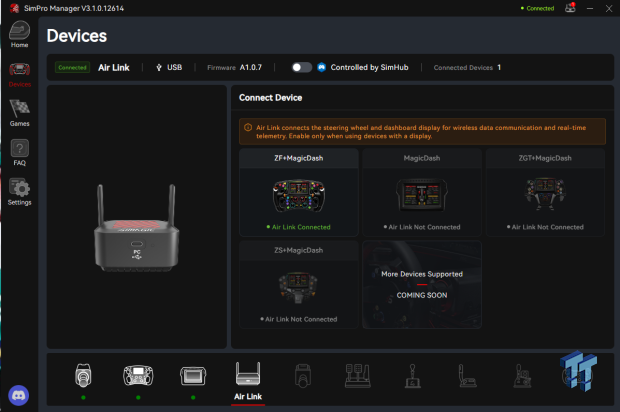Select the steering wheel device icon in bottom bar
The height and width of the screenshot is (412, 620).
point(138,375)
